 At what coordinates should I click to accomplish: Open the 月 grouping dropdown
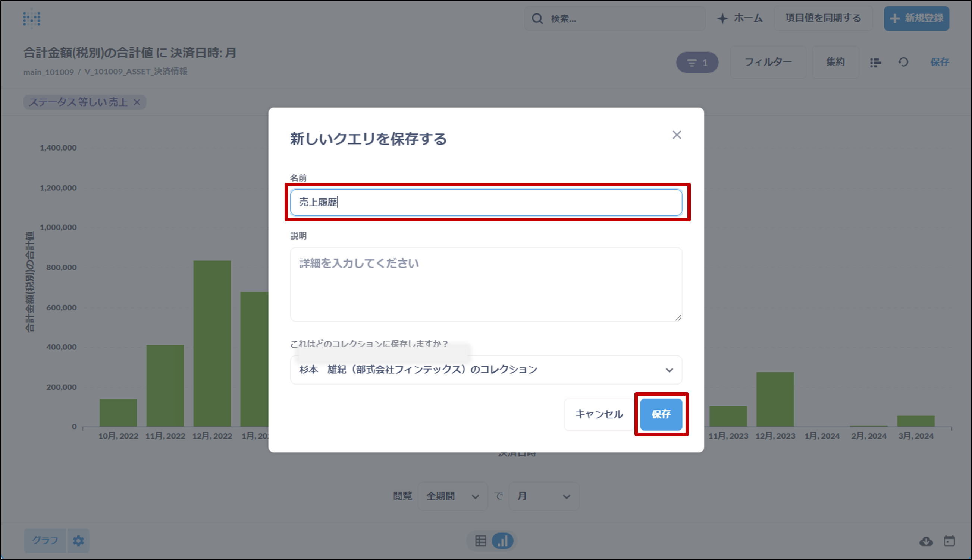tap(543, 496)
